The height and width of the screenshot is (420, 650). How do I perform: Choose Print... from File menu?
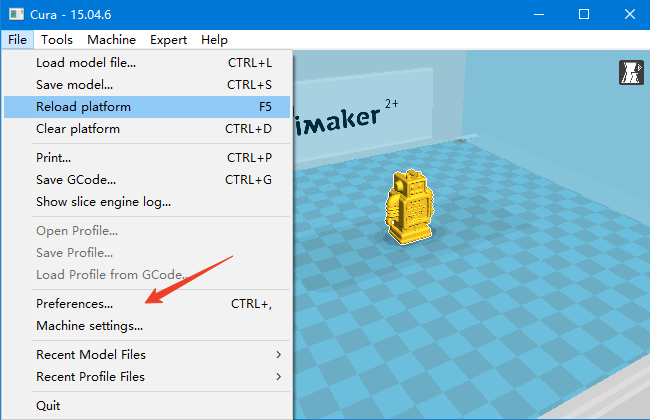pos(147,158)
